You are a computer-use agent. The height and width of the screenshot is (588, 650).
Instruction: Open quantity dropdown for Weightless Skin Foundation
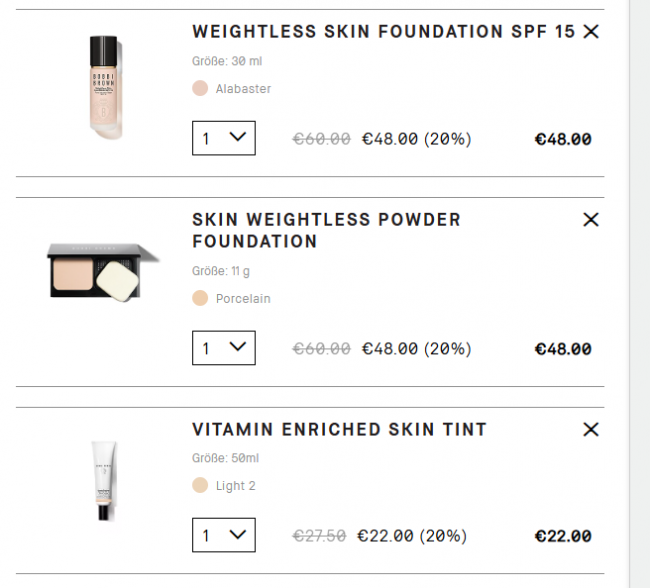[x=224, y=138]
